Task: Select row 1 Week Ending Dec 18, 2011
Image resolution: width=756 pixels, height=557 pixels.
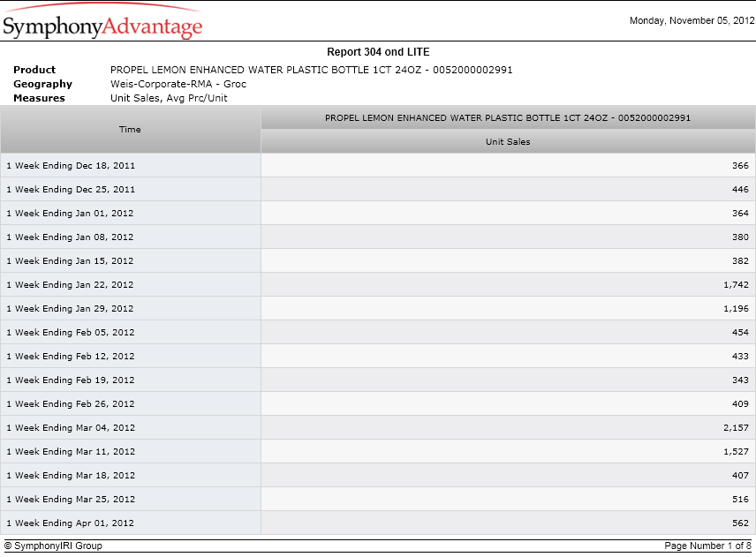Action: tap(378, 165)
